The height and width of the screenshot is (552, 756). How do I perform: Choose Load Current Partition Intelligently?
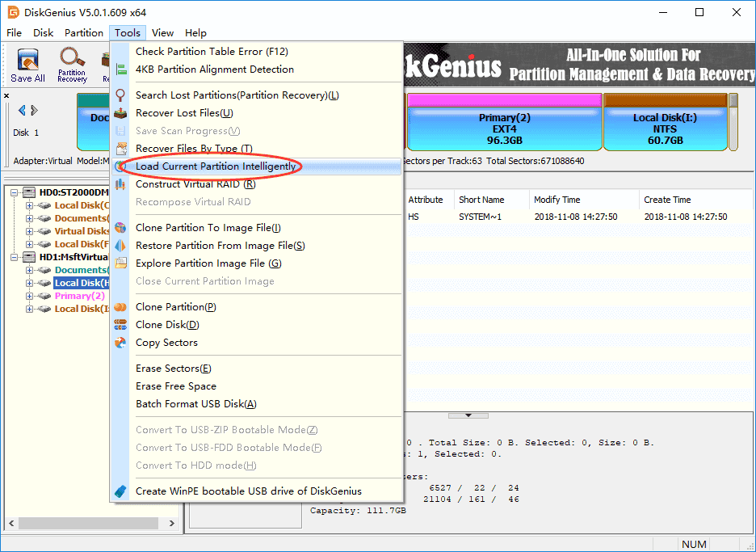click(216, 166)
